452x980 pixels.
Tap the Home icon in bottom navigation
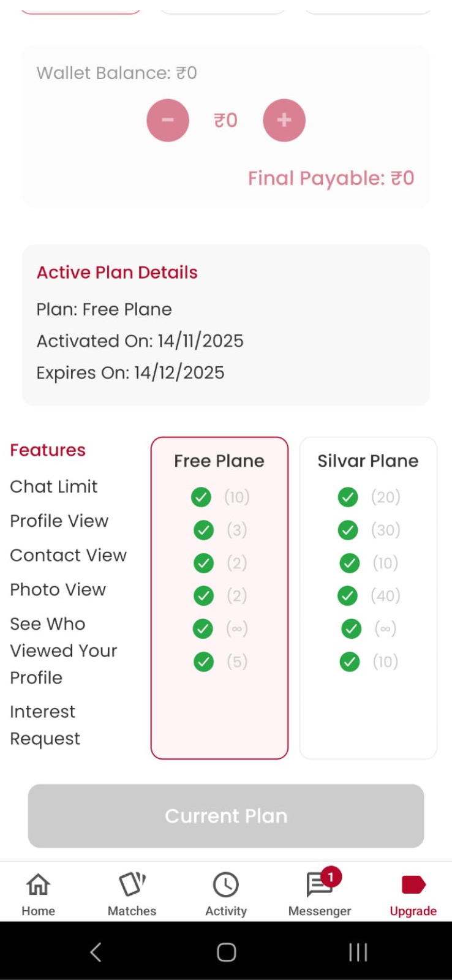(38, 885)
